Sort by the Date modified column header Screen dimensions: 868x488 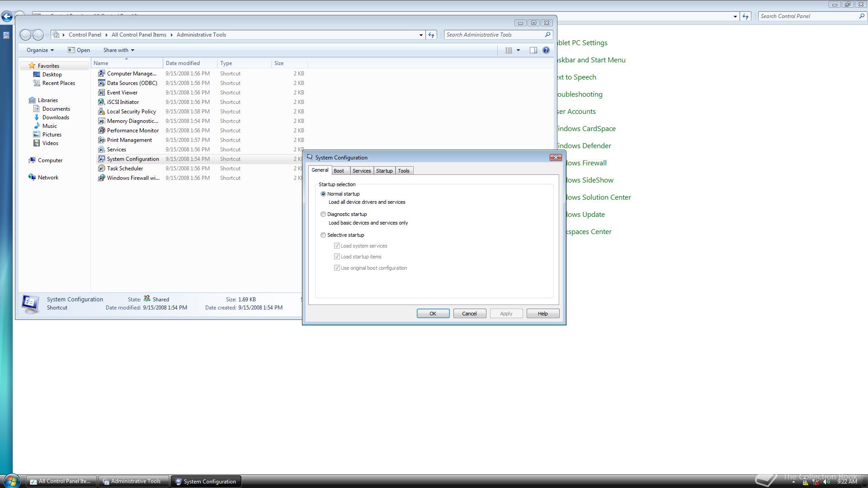pyautogui.click(x=190, y=63)
